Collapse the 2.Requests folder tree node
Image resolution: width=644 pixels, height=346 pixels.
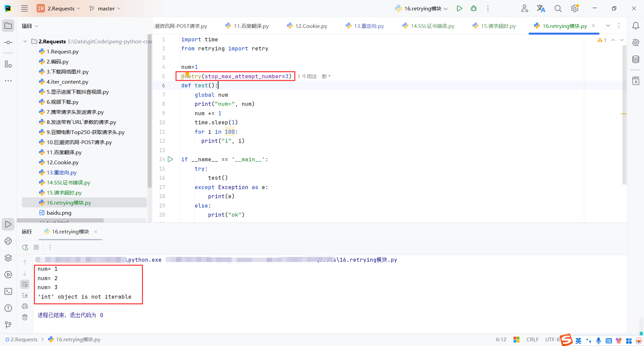point(25,41)
